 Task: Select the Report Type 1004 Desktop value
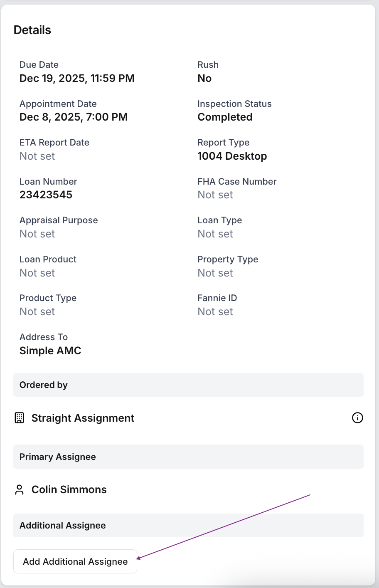(x=232, y=156)
